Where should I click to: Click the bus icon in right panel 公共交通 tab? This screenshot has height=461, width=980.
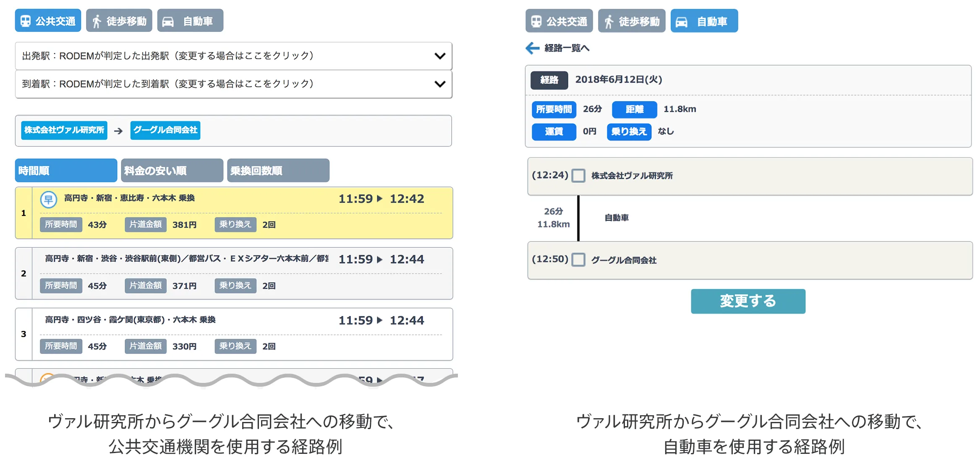point(536,21)
